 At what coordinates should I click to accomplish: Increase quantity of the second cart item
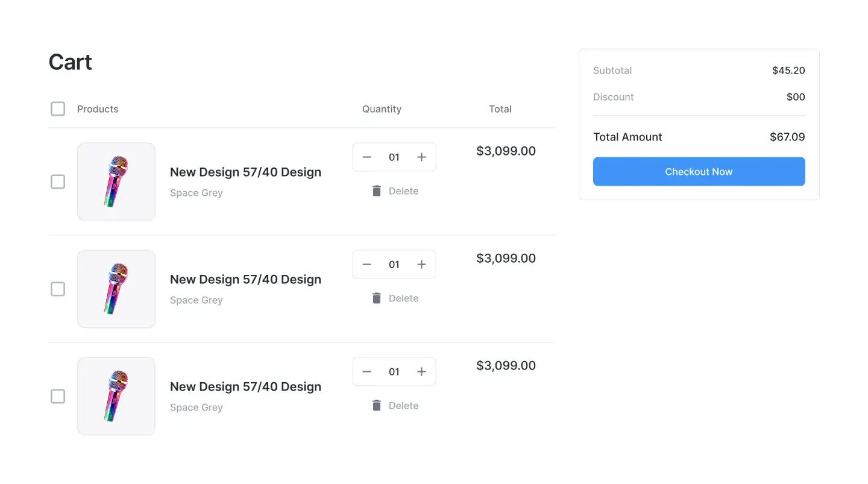[x=421, y=265]
